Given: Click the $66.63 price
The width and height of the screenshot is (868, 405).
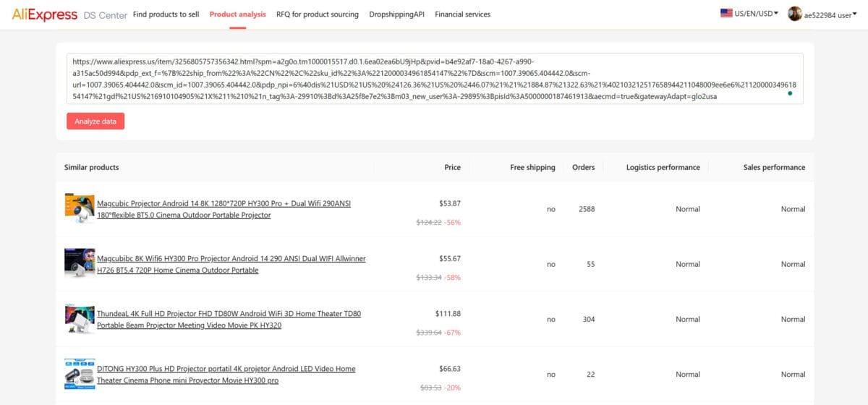Looking at the screenshot, I should (450, 368).
